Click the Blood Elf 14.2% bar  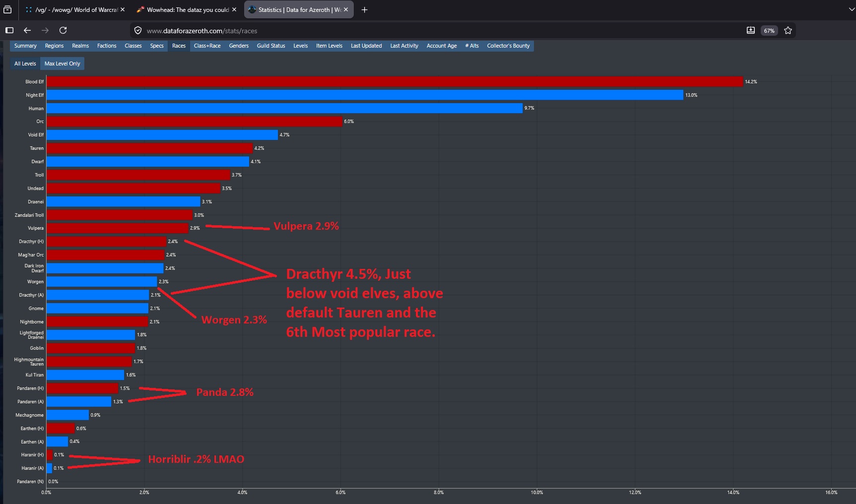pos(395,81)
